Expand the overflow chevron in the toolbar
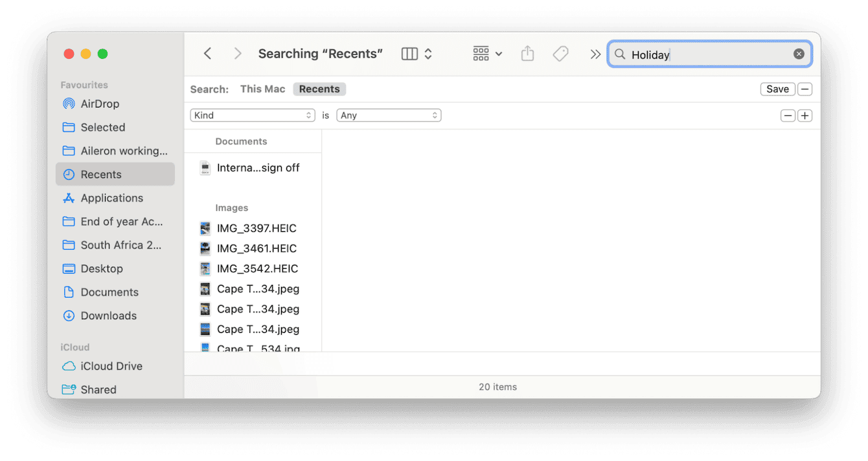Image resolution: width=868 pixels, height=461 pixels. [x=595, y=54]
